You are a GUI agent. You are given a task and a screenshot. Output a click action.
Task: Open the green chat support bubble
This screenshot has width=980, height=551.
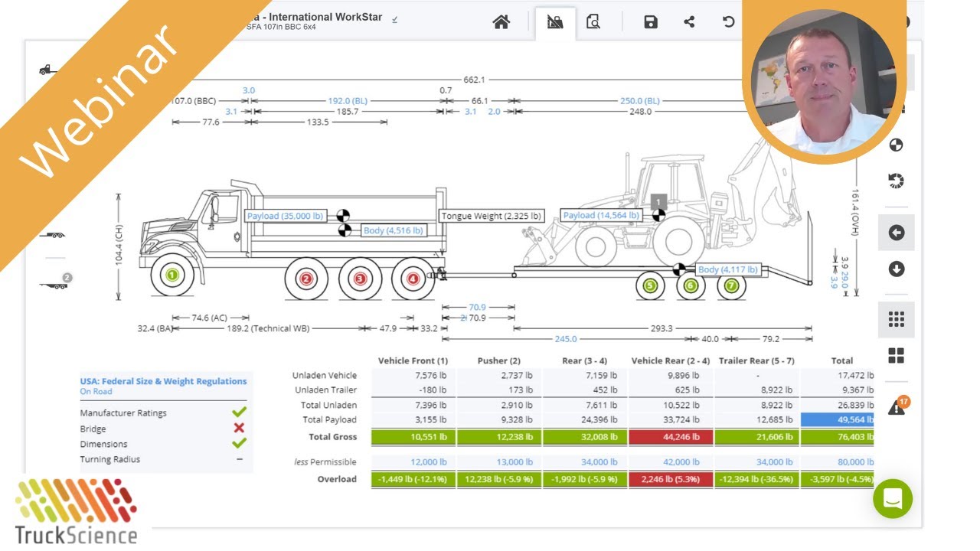pyautogui.click(x=893, y=499)
